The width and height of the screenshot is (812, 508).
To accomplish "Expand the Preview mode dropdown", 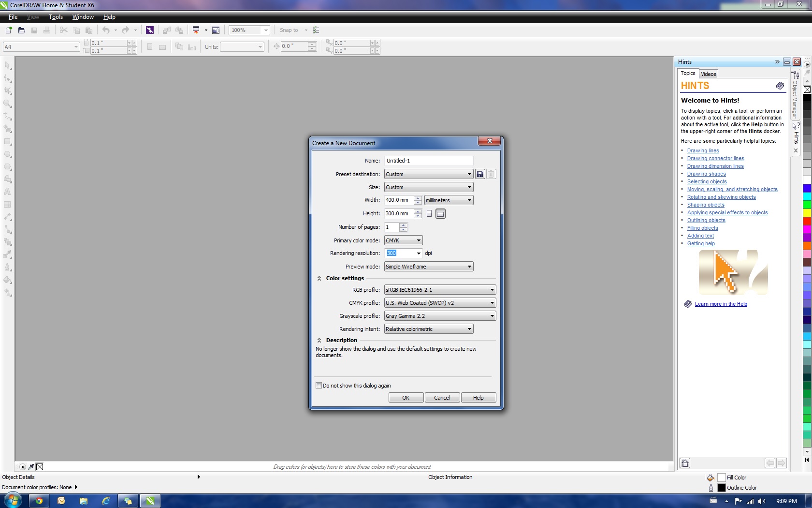I will click(428, 267).
